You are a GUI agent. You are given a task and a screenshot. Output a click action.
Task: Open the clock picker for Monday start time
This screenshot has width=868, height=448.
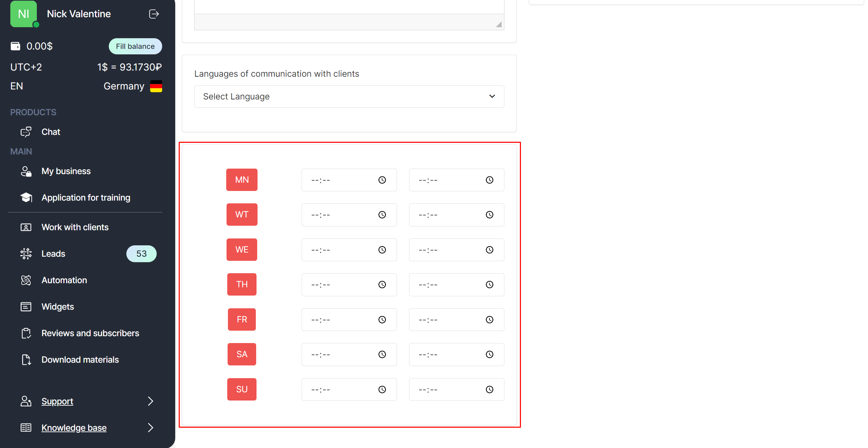(382, 180)
